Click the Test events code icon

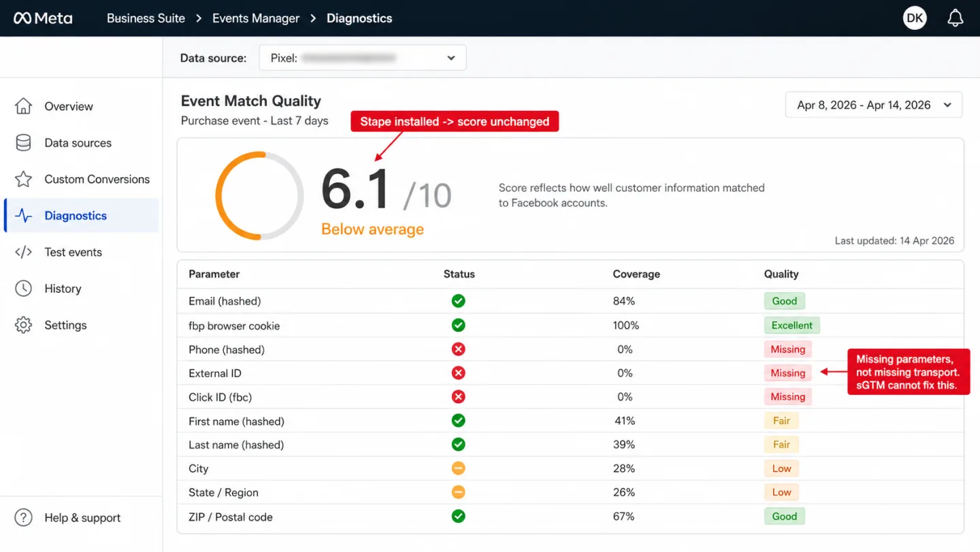[24, 252]
